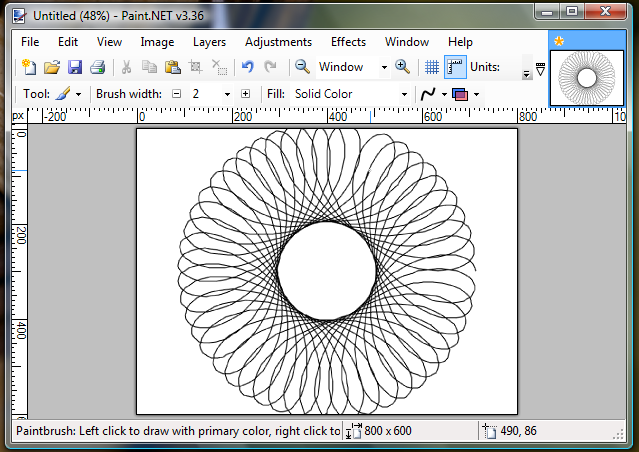Click the 800 x 600 image size text
Viewport: 639px width, 452px height.
coord(388,431)
